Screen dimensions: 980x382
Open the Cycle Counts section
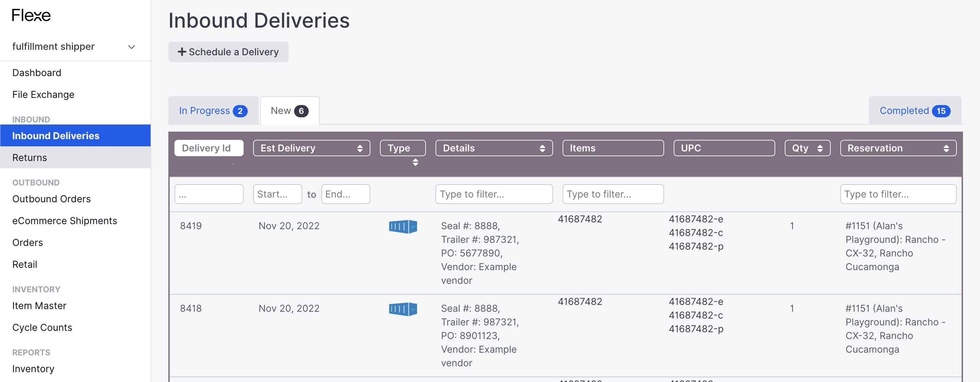click(x=42, y=327)
